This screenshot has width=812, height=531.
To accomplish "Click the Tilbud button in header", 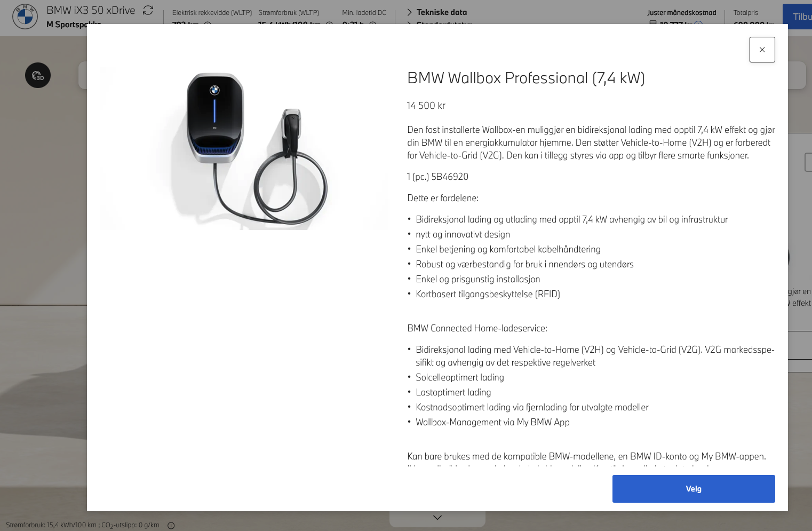I will click(797, 17).
